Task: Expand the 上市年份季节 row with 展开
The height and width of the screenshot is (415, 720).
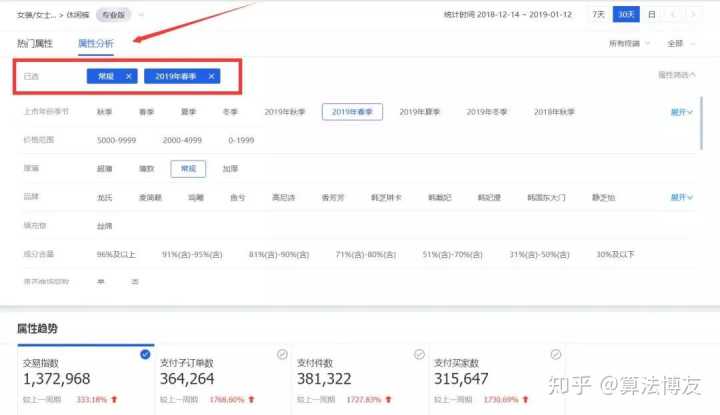Action: pyautogui.click(x=682, y=112)
